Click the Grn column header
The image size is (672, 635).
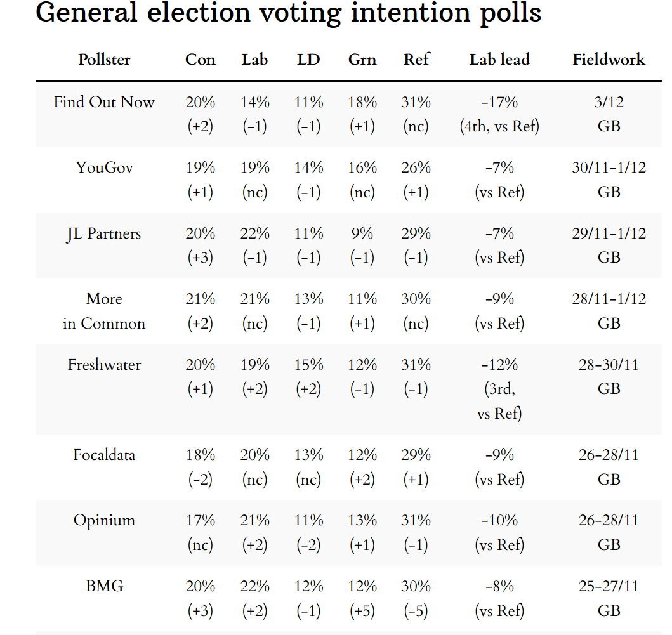point(362,60)
